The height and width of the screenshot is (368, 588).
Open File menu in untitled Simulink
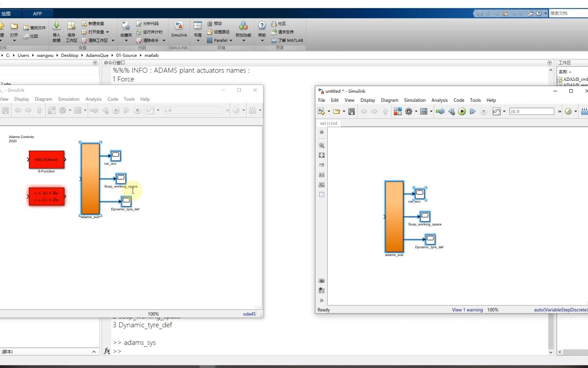pyautogui.click(x=322, y=100)
